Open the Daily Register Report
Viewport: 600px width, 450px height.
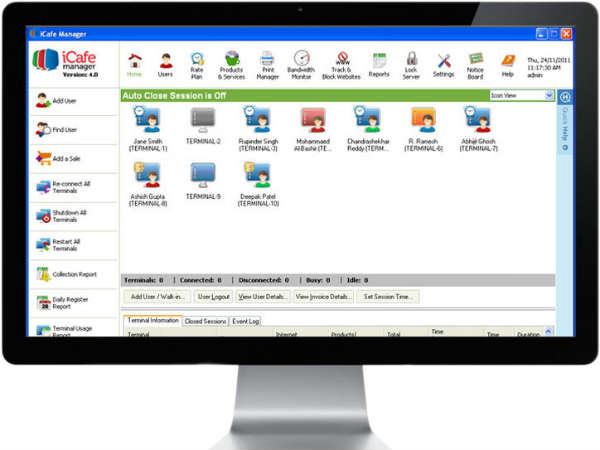[x=74, y=303]
